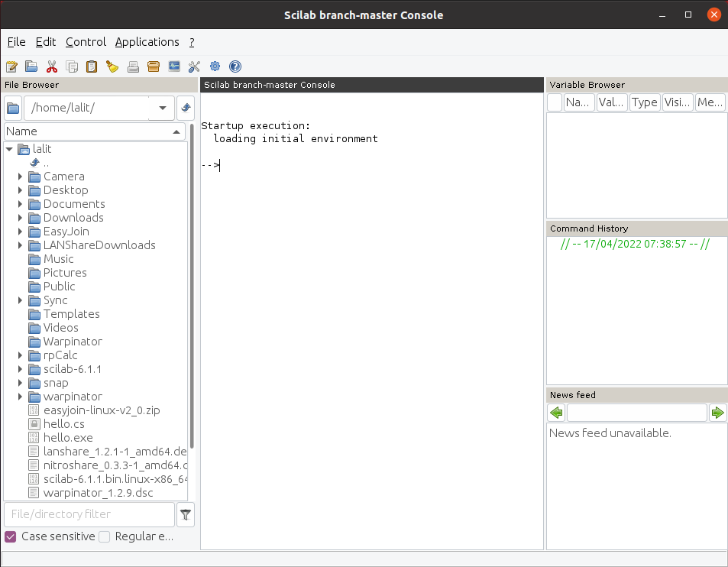728x567 pixels.
Task: Go to parent directory with the up arrow
Action: coord(186,108)
